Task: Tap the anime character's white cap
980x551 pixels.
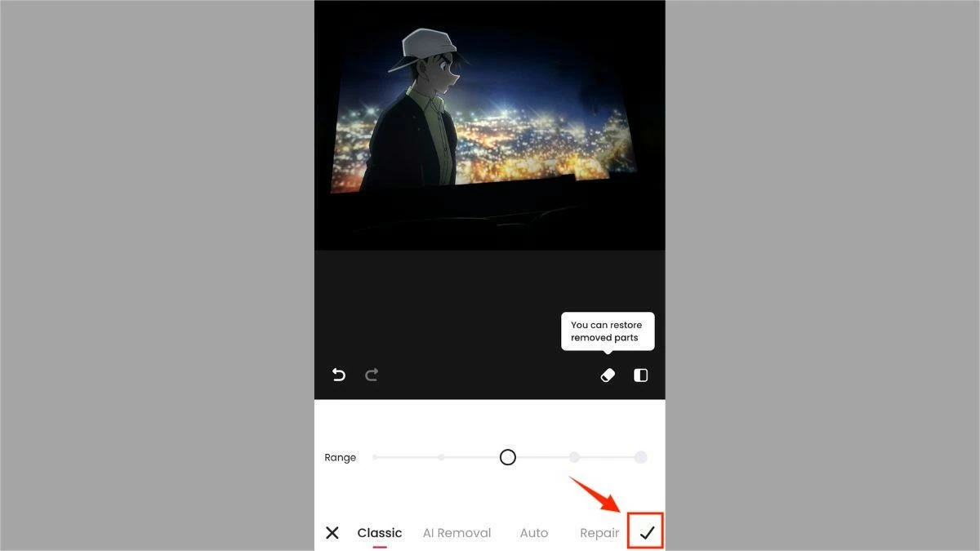Action: coord(425,49)
